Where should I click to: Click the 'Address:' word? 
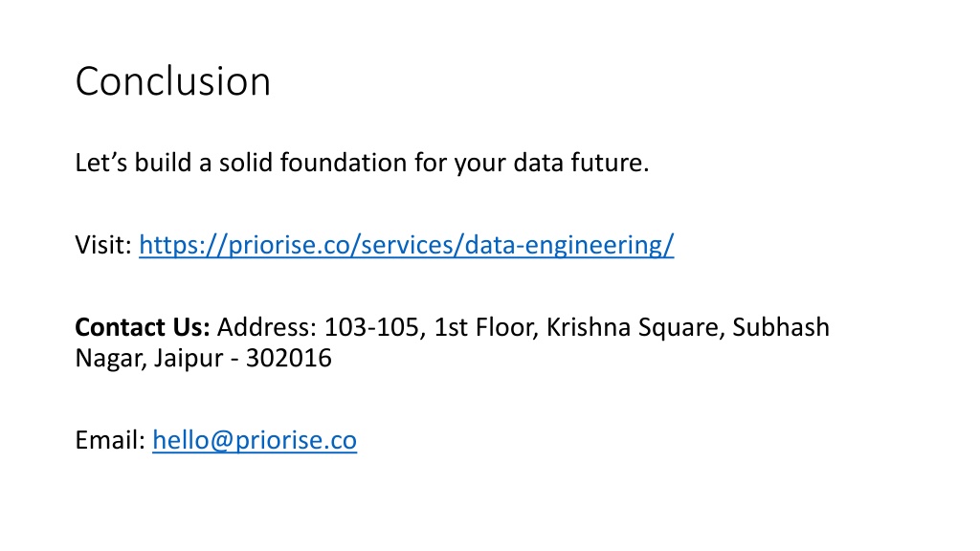point(267,327)
